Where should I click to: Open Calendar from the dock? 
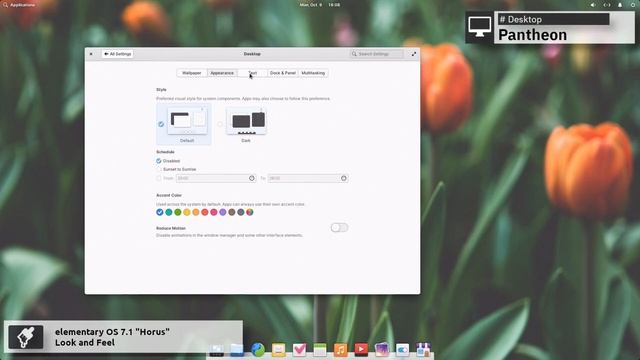[320, 350]
